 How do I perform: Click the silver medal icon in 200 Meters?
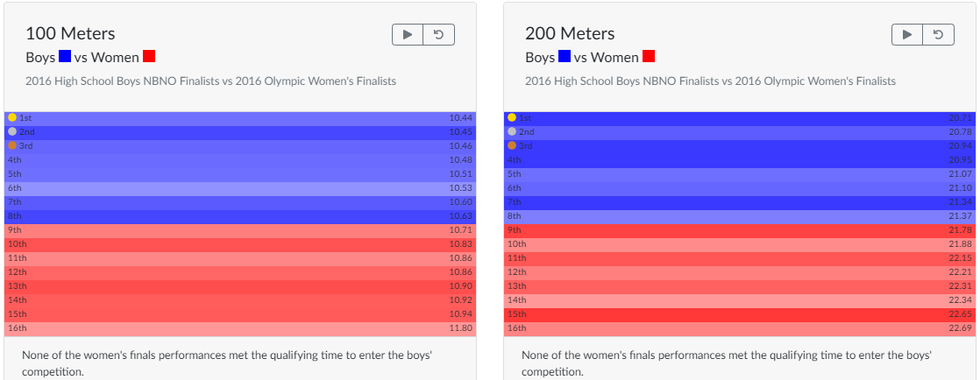[x=512, y=131]
